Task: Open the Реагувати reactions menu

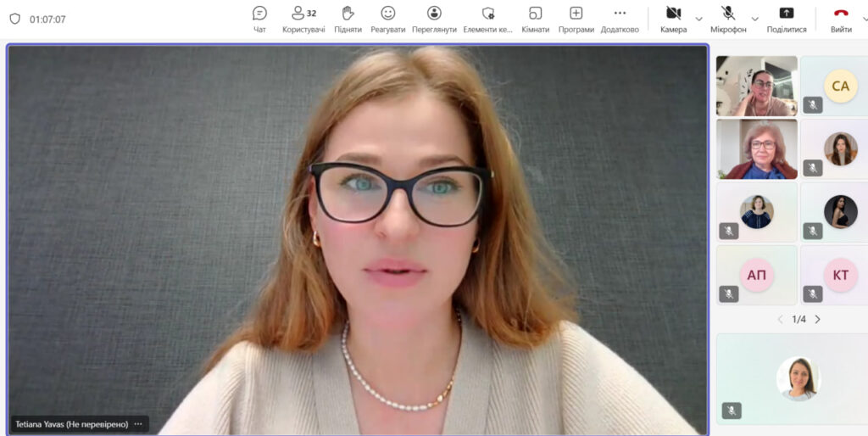Action: pyautogui.click(x=387, y=19)
